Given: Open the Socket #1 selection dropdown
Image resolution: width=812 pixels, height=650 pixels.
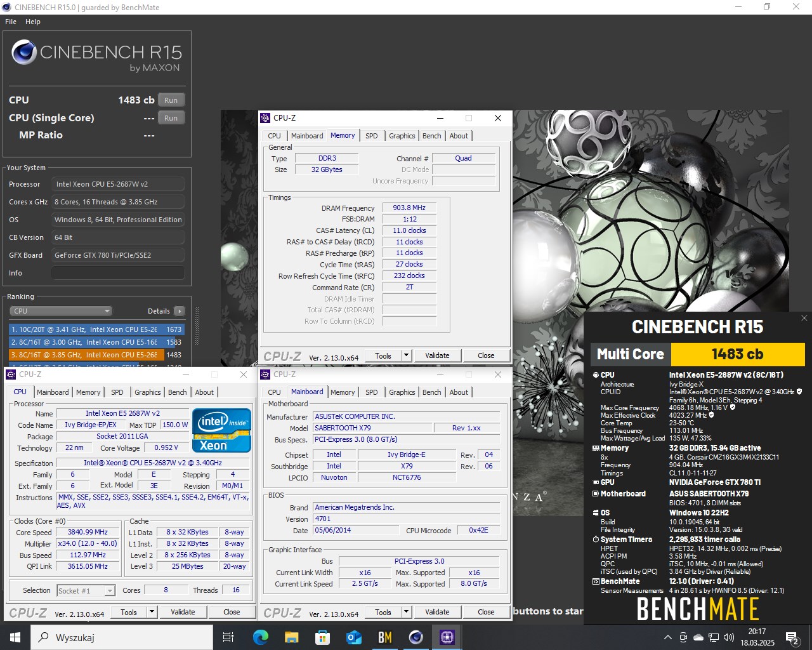Looking at the screenshot, I should click(86, 590).
